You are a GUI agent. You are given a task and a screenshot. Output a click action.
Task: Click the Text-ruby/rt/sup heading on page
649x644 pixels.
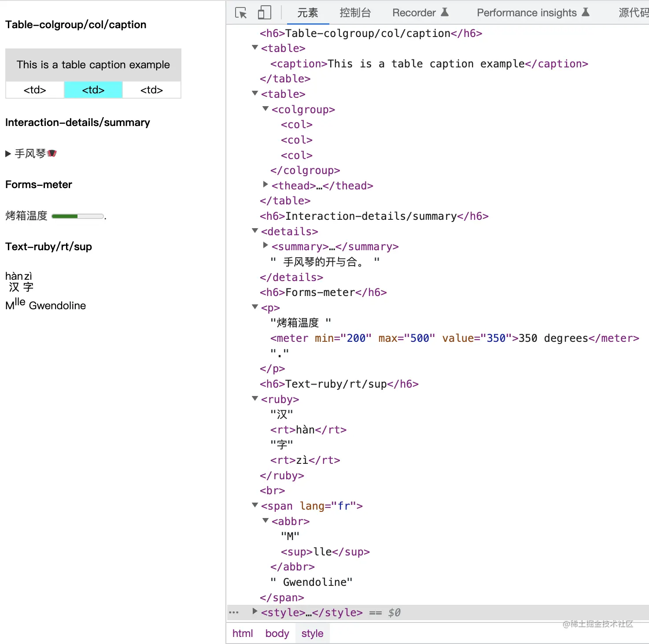click(x=48, y=247)
